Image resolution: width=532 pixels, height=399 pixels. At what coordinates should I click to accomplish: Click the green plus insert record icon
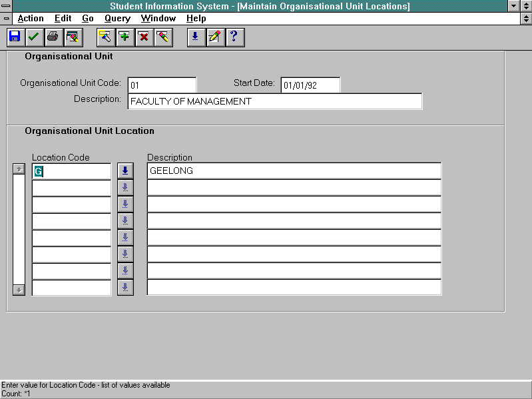coord(125,37)
